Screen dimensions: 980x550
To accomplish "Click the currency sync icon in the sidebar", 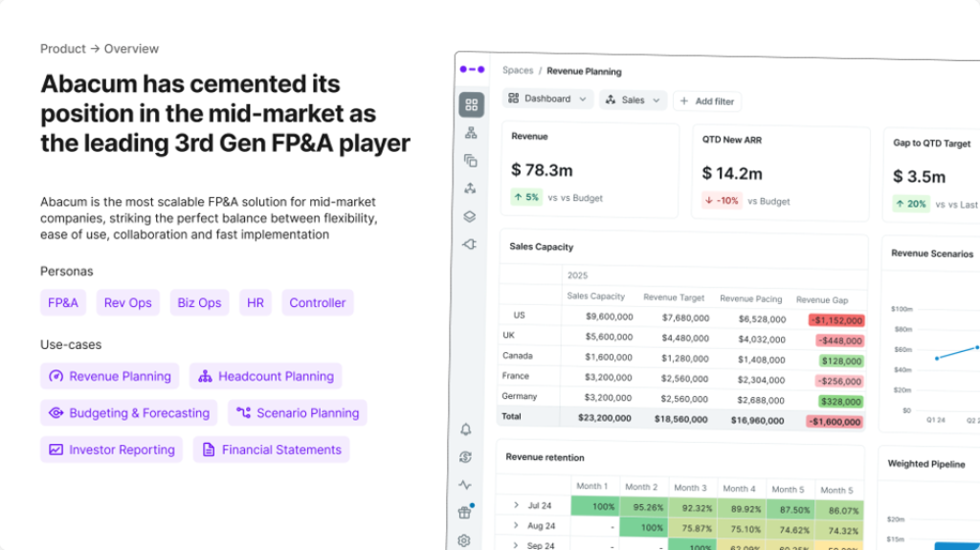I will click(466, 457).
